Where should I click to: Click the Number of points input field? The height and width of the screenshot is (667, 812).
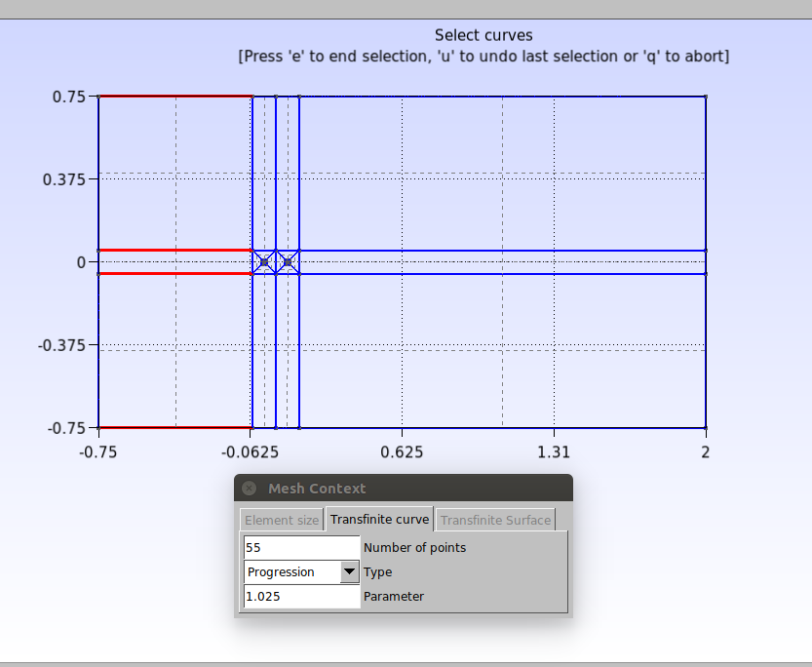pyautogui.click(x=301, y=547)
